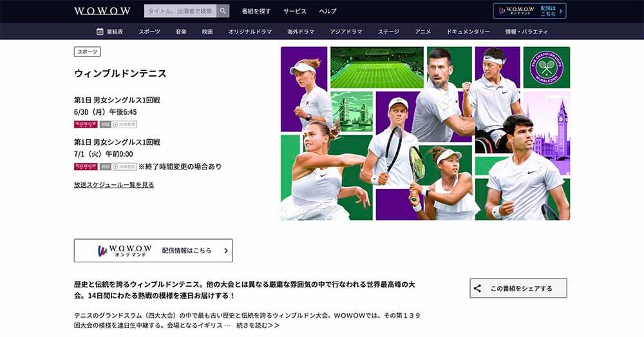Click arrow on top-right 配信はこちら banner
The width and height of the screenshot is (644, 337).
[x=562, y=11]
